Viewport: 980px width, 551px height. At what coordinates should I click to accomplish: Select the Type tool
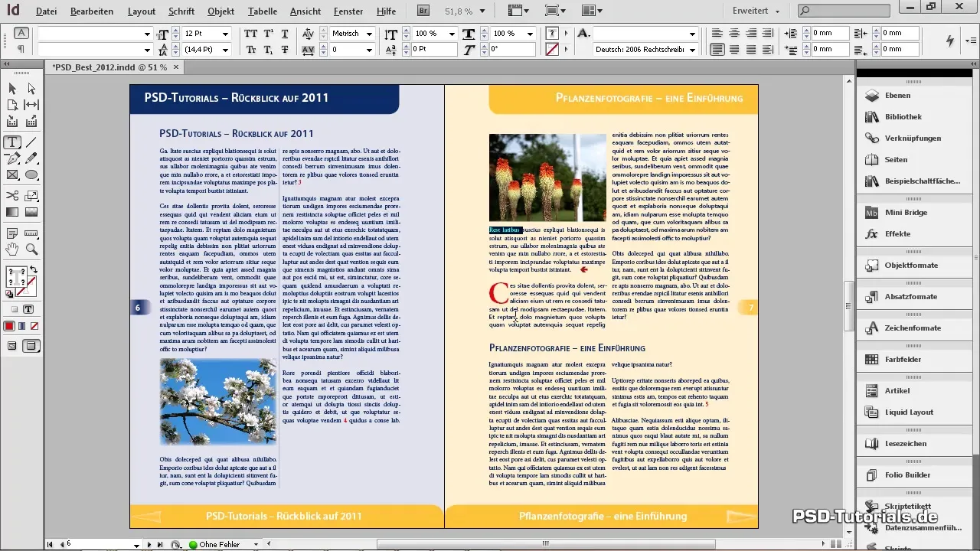pos(12,142)
